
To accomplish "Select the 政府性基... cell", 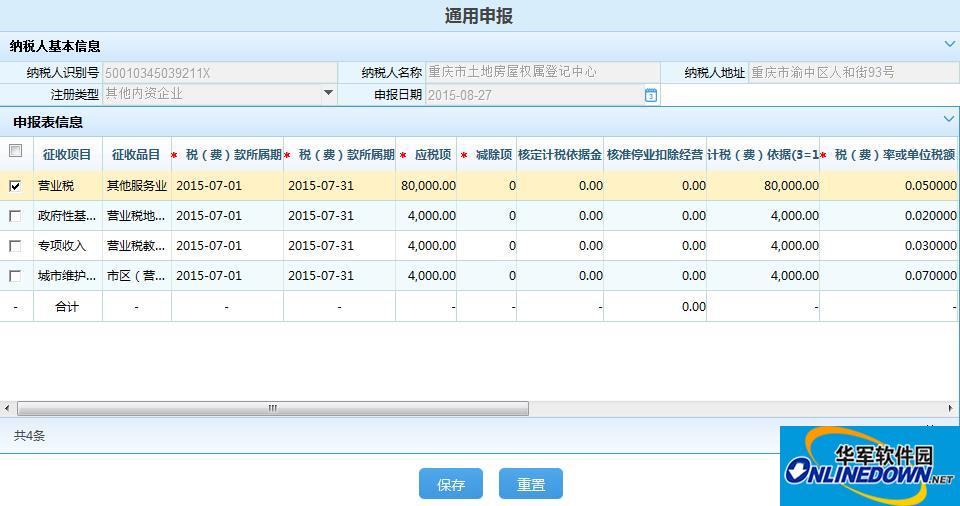I will tap(67, 216).
